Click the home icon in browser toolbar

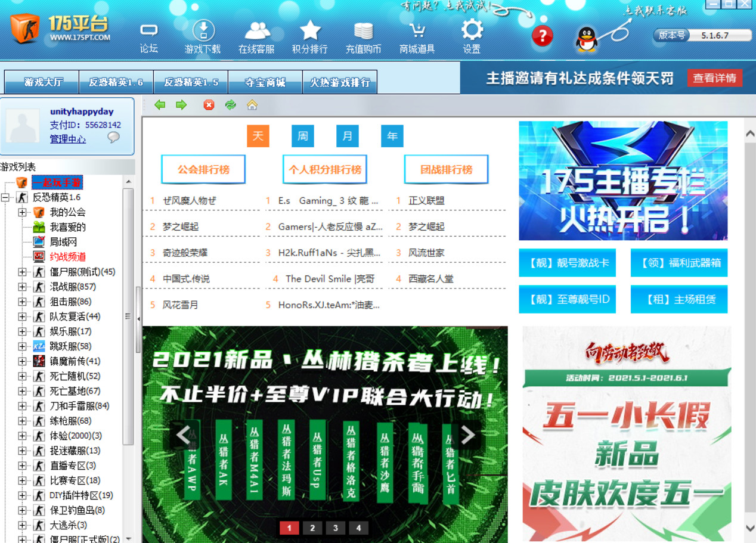click(x=253, y=105)
